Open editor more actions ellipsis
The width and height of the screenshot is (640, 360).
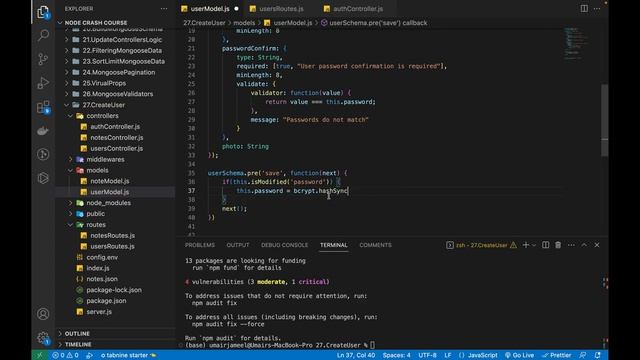tap(597, 9)
